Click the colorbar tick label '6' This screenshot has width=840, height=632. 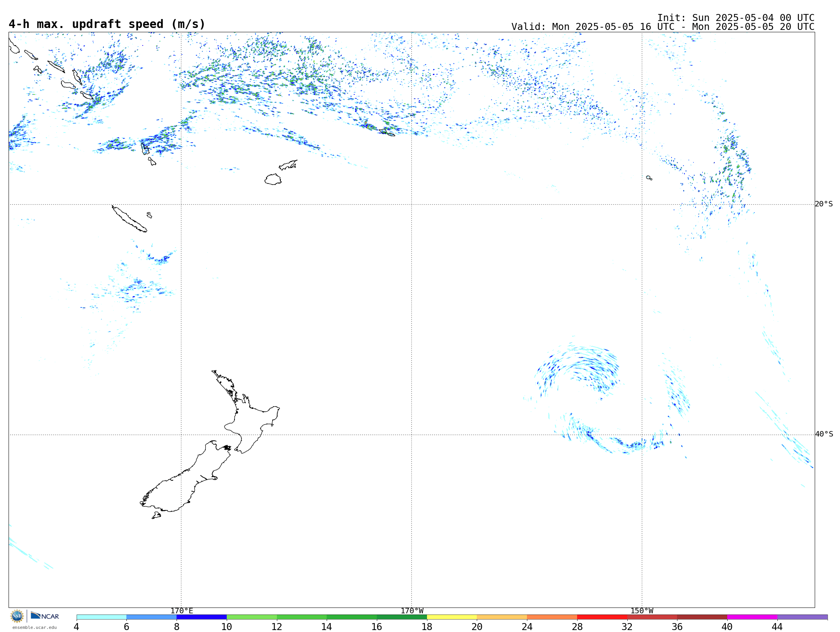(126, 627)
